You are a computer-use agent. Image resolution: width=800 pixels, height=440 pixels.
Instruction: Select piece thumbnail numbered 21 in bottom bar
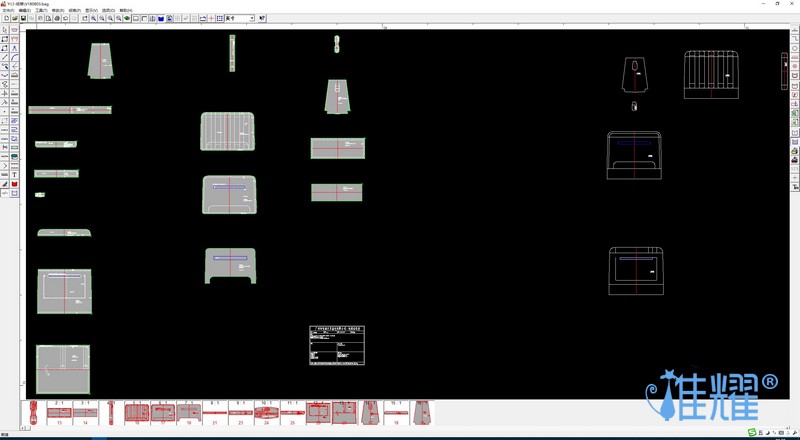pyautogui.click(x=215, y=412)
